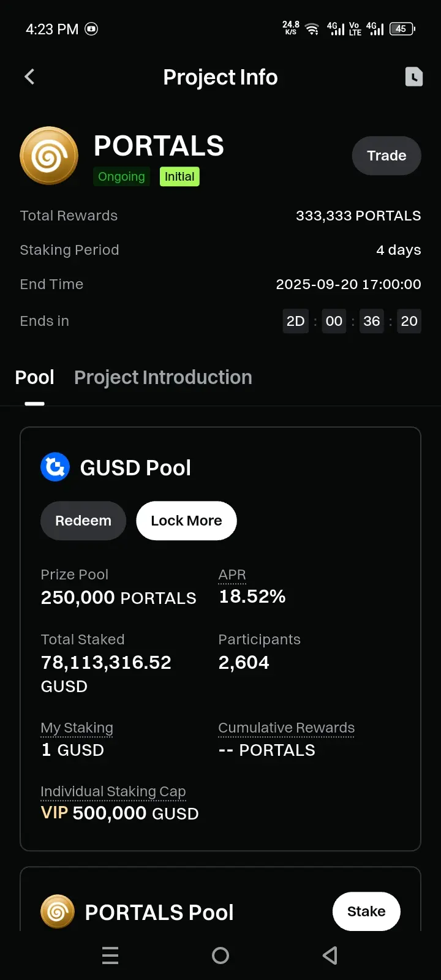Viewport: 441px width, 980px height.
Task: Tap the PORTALS gold spiral logo
Action: tap(49, 156)
